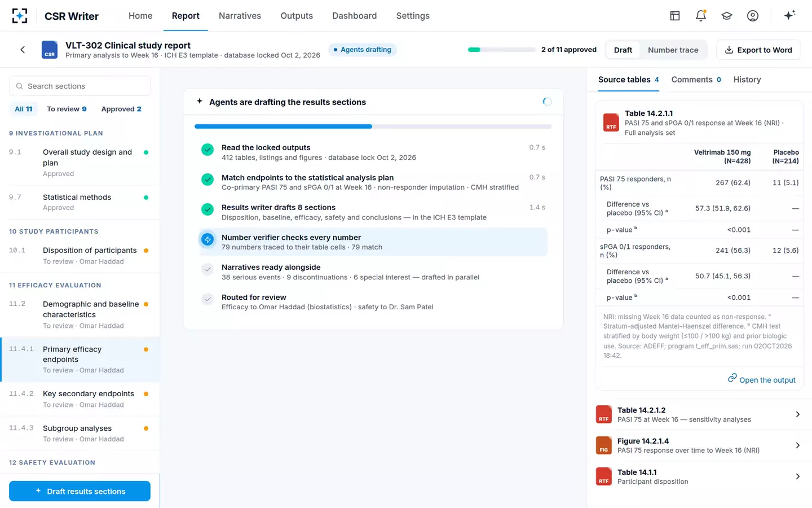The image size is (812, 508).
Task: Click the orange FIG icon for Figure 14.2.1.4
Action: [604, 445]
